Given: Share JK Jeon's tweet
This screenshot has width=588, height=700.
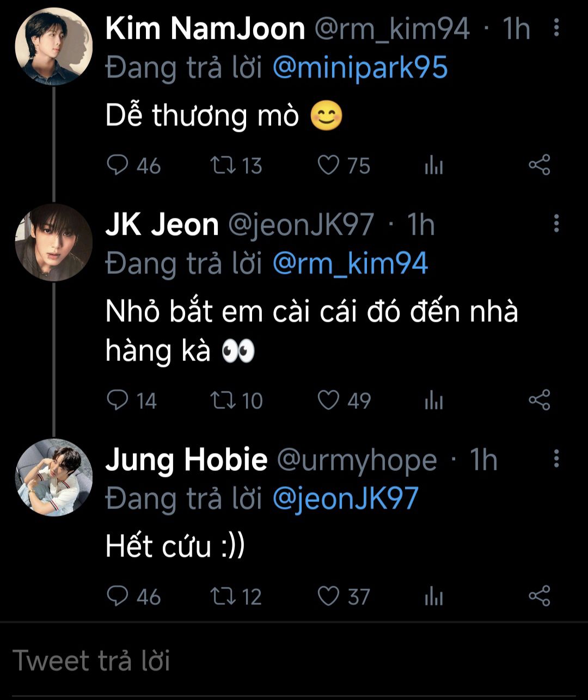Looking at the screenshot, I should coord(540,401).
